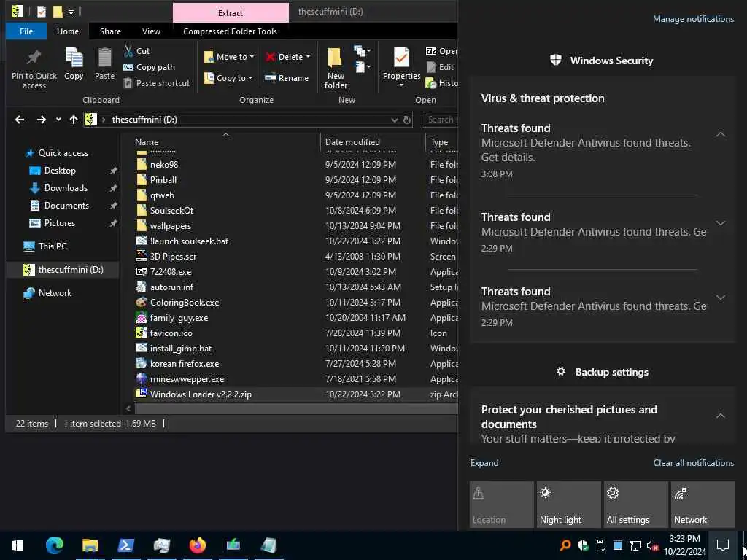Select Windows Loader v2.2.2.zip archive
747x560 pixels.
pyautogui.click(x=201, y=394)
